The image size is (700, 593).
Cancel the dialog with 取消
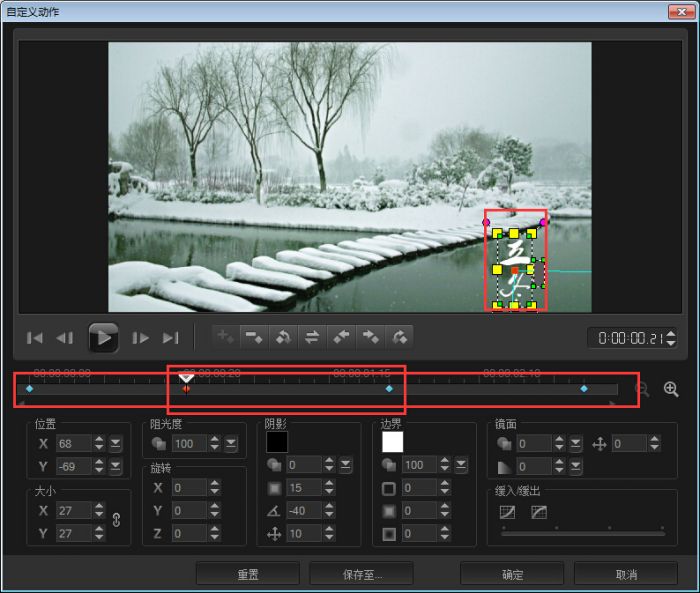click(x=626, y=574)
